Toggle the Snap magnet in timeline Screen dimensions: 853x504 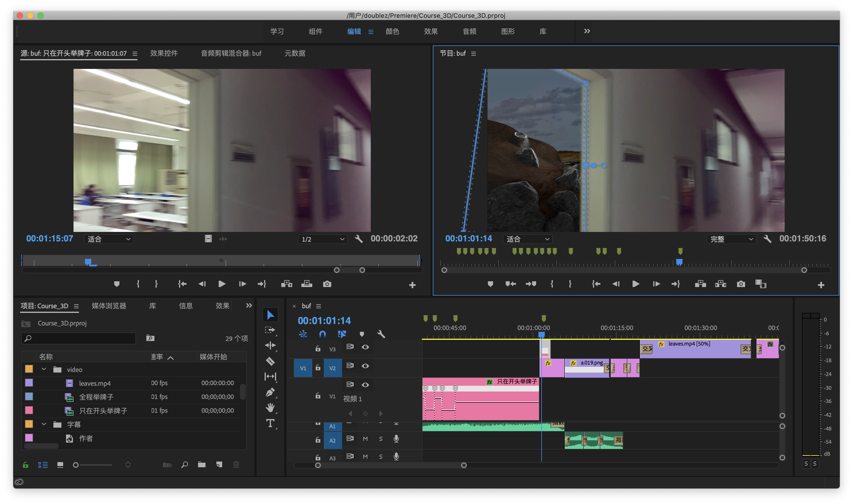(322, 334)
